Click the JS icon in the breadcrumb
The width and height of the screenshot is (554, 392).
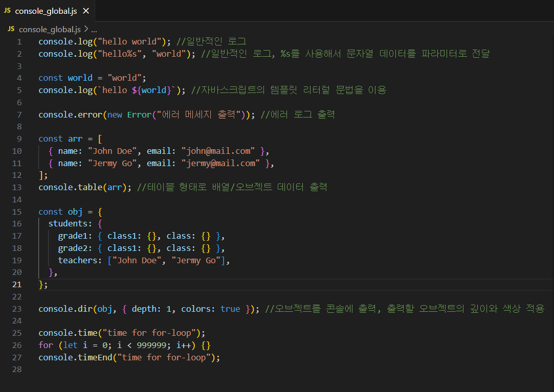click(11, 29)
